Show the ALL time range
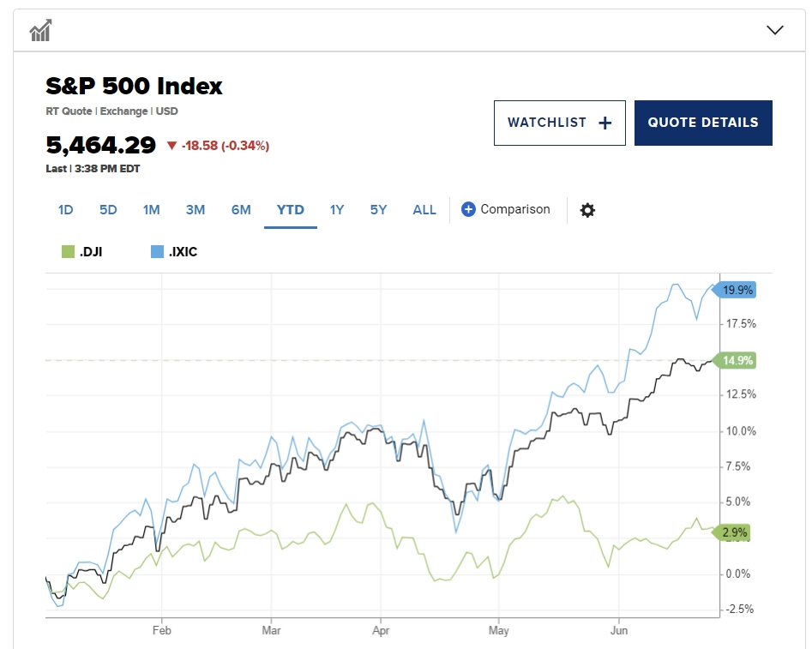The width and height of the screenshot is (812, 649). tap(424, 209)
